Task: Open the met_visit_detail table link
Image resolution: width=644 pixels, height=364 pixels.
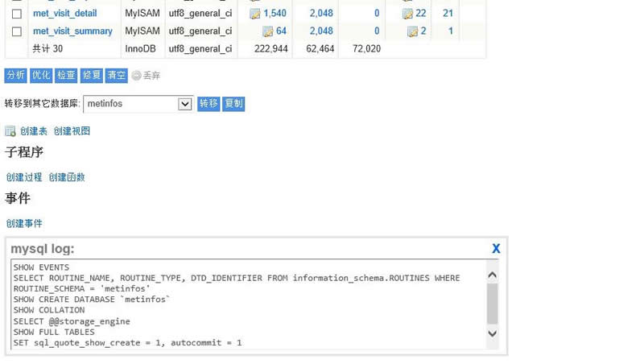Action: (x=64, y=14)
